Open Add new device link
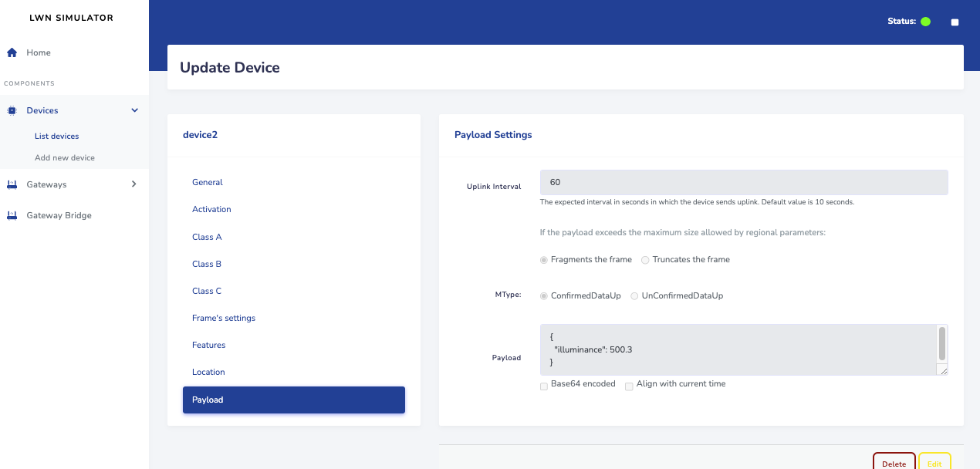The height and width of the screenshot is (469, 980). pos(65,157)
